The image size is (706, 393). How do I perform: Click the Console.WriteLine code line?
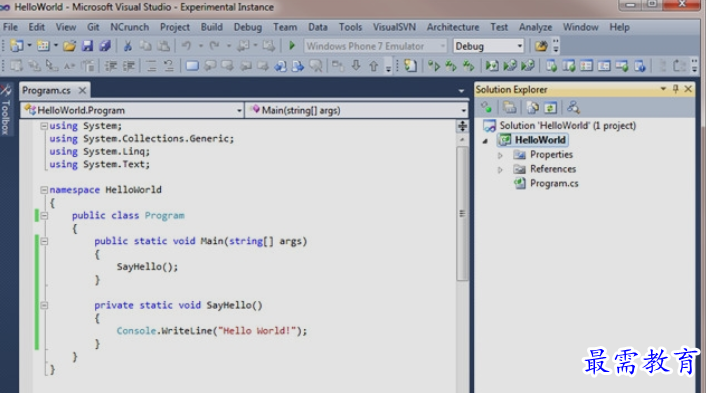[x=212, y=331]
